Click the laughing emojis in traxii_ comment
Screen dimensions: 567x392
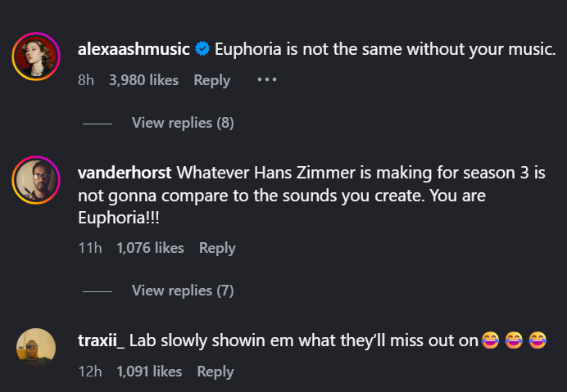(515, 340)
